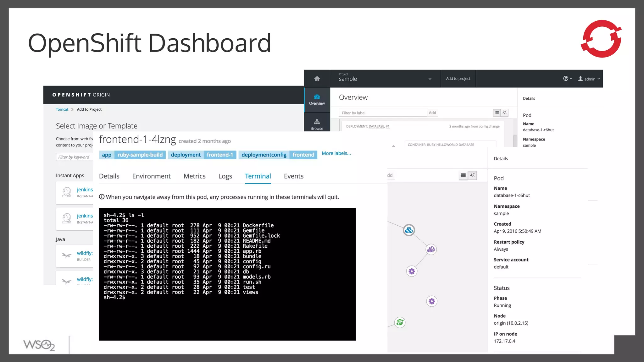Viewport: 644px width, 362px height.
Task: Click the Add to project button
Action: click(x=458, y=79)
